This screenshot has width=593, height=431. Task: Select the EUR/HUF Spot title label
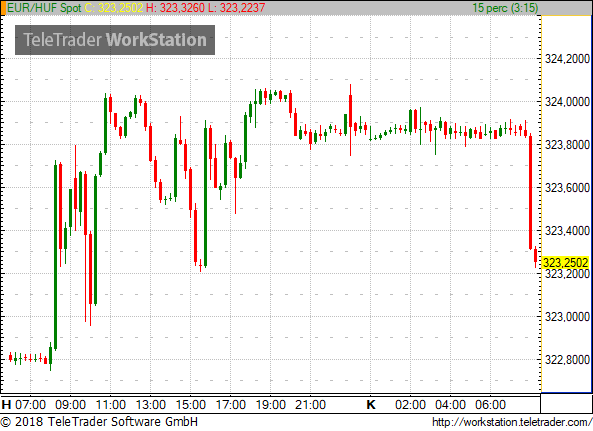pyautogui.click(x=44, y=8)
